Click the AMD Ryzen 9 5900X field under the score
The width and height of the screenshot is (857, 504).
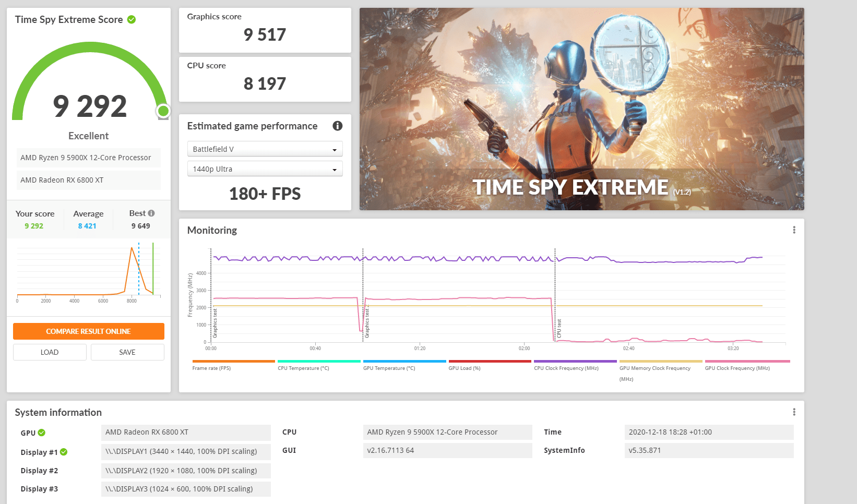89,158
